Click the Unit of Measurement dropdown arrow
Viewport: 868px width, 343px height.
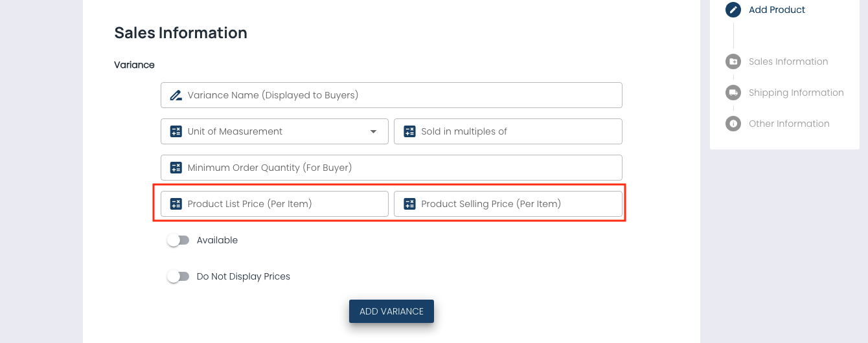(x=373, y=131)
